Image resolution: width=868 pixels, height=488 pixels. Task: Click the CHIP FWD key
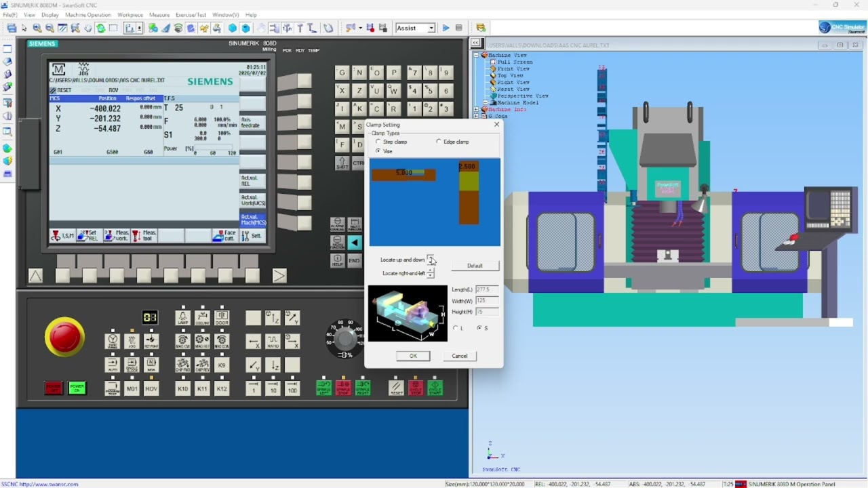[x=182, y=365]
